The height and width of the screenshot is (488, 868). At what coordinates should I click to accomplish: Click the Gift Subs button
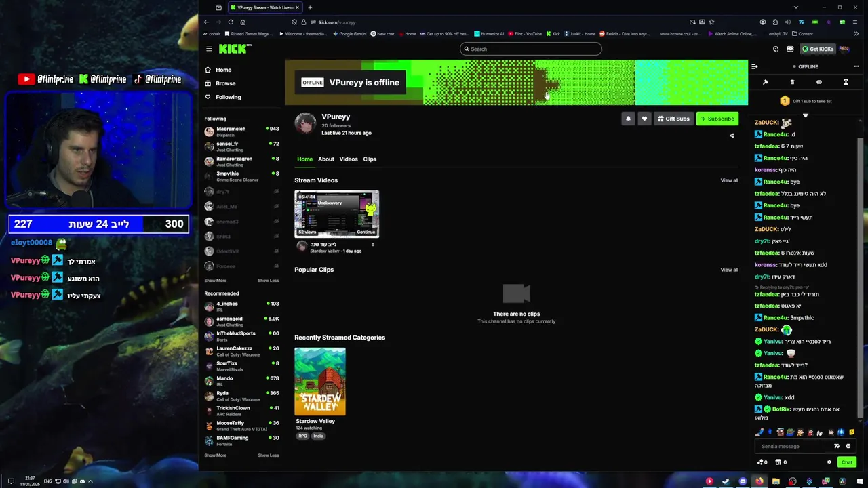click(673, 119)
